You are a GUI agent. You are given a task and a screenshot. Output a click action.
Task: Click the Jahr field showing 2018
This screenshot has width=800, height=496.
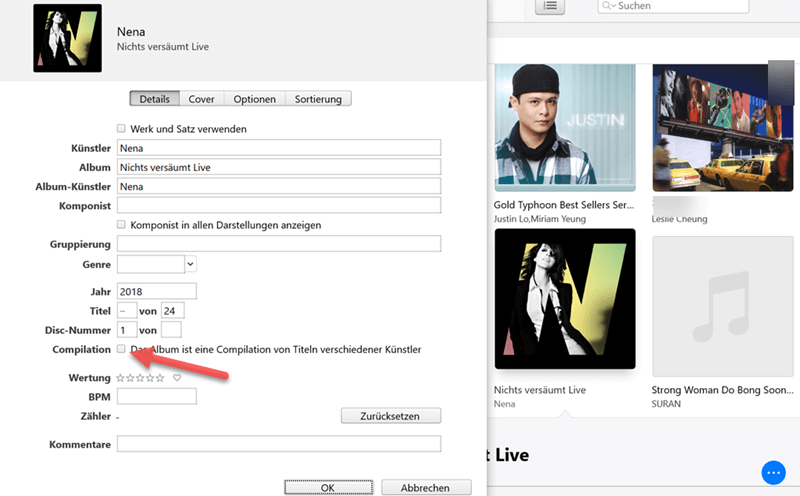coord(156,291)
